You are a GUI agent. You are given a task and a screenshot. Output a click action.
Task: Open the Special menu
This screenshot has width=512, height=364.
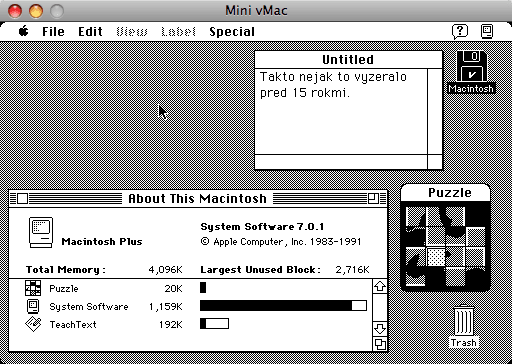point(232,32)
